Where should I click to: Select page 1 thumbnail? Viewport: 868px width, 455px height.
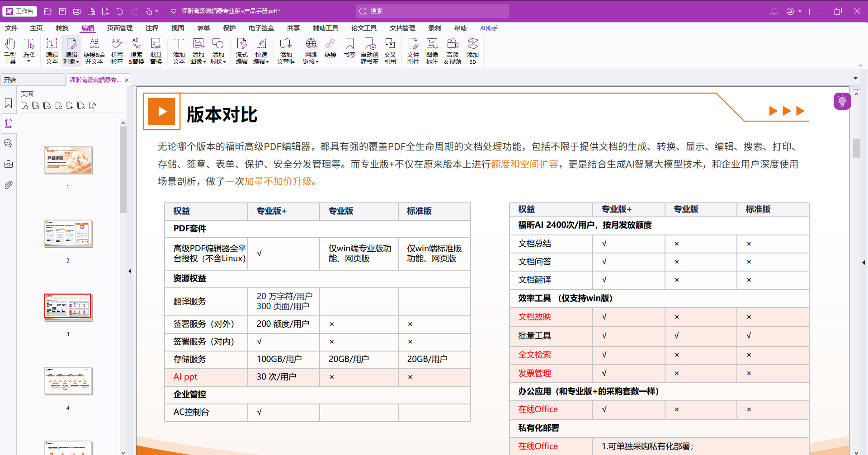click(68, 160)
